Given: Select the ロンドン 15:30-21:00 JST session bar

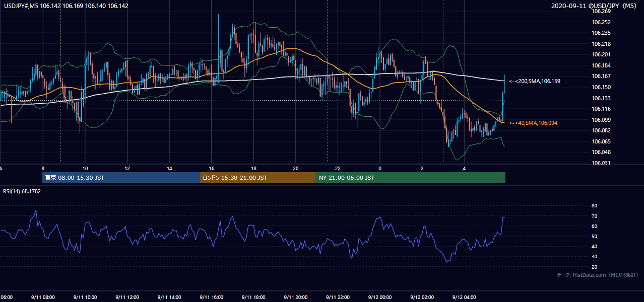Looking at the screenshot, I should (258, 178).
